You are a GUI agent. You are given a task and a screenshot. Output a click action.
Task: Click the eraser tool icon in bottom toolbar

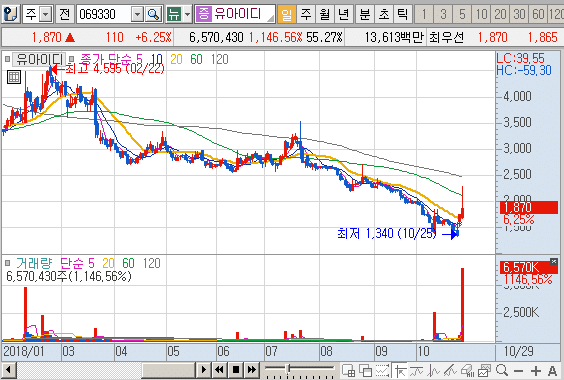click(467, 370)
